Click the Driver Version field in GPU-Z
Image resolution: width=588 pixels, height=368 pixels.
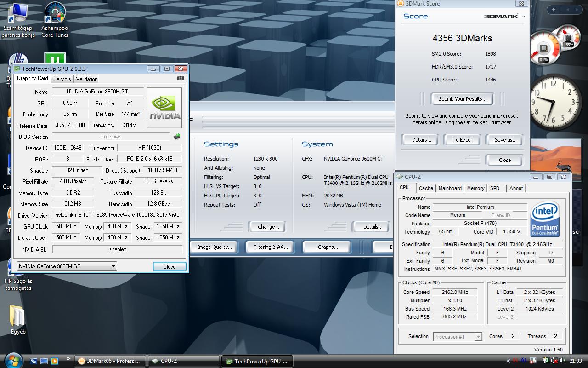pyautogui.click(x=117, y=215)
